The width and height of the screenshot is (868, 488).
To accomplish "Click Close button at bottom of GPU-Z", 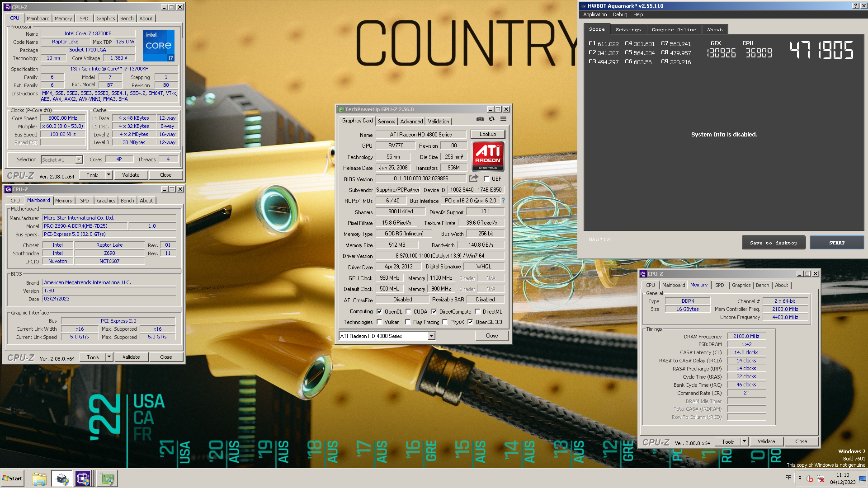I will click(492, 336).
